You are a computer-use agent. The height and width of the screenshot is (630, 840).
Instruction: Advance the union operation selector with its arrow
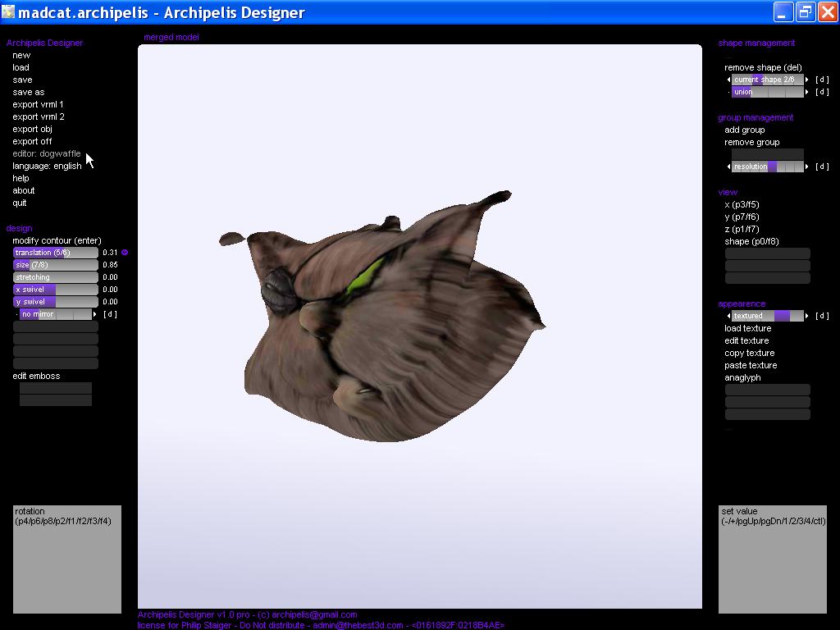807,92
